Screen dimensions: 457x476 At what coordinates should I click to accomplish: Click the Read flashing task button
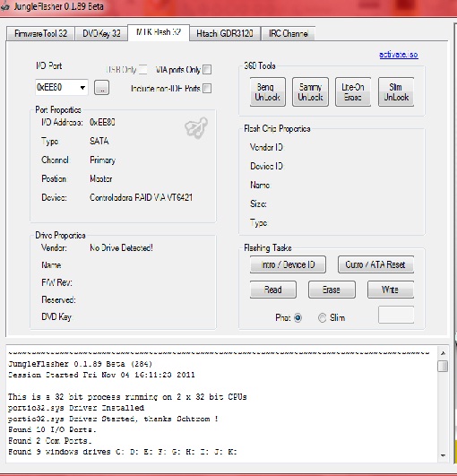tap(273, 290)
